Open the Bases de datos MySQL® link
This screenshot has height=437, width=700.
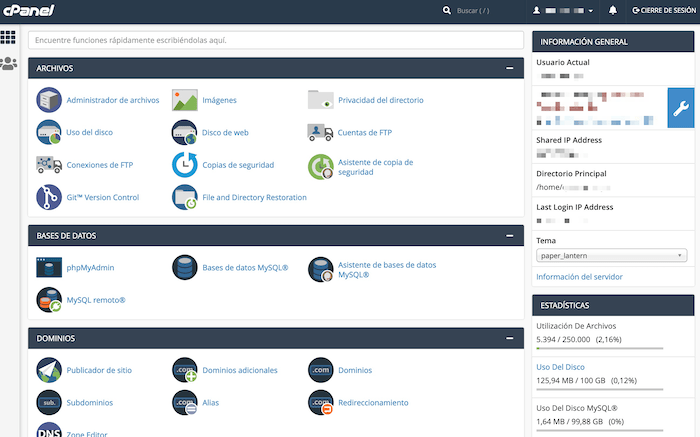(245, 267)
